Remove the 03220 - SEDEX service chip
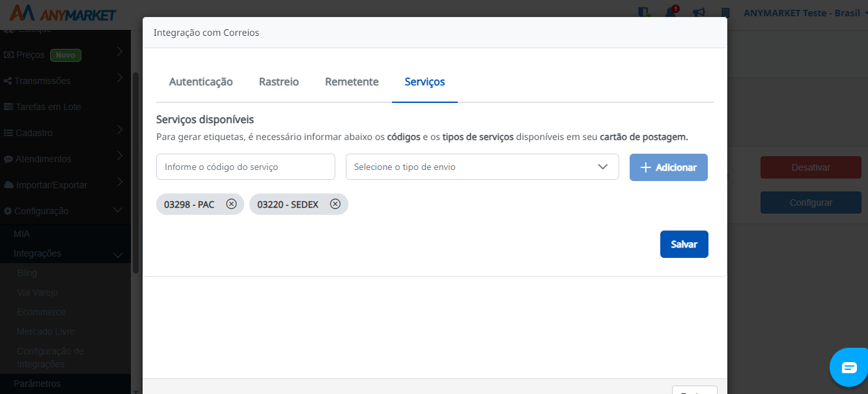 click(x=335, y=204)
